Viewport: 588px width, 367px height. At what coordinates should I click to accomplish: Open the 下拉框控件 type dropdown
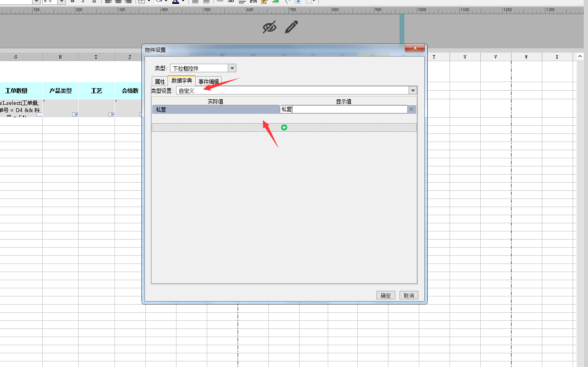point(232,68)
